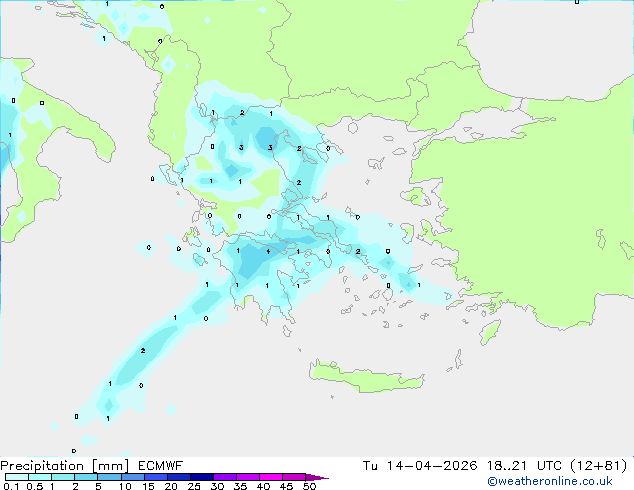Select the legend swatch between 2 and 5

click(86, 477)
